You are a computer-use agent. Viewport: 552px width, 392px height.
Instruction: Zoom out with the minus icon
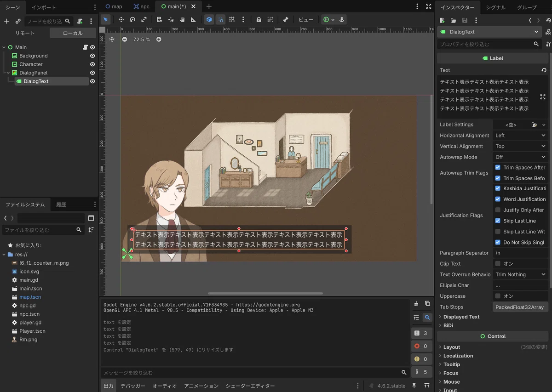(125, 40)
